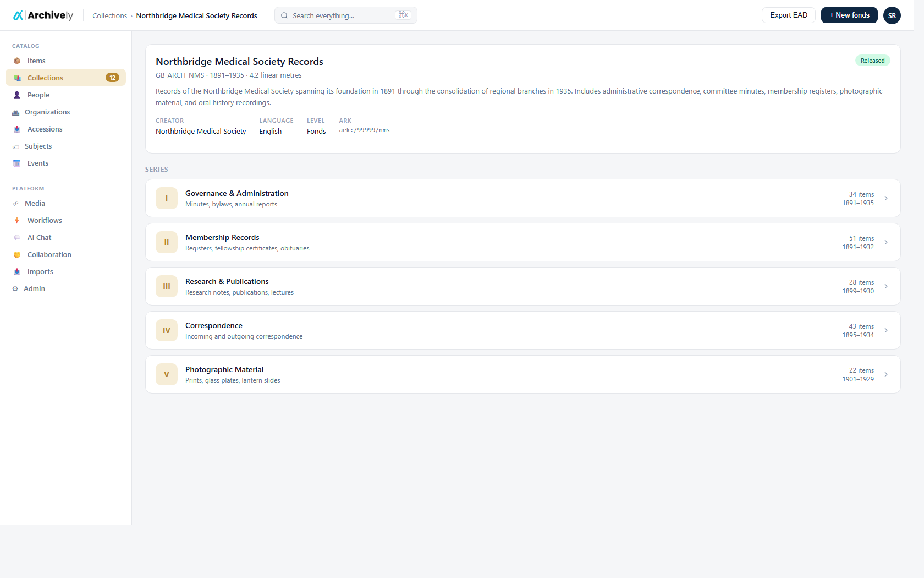This screenshot has height=578, width=924.
Task: Open Accessions in sidebar
Action: (x=45, y=129)
